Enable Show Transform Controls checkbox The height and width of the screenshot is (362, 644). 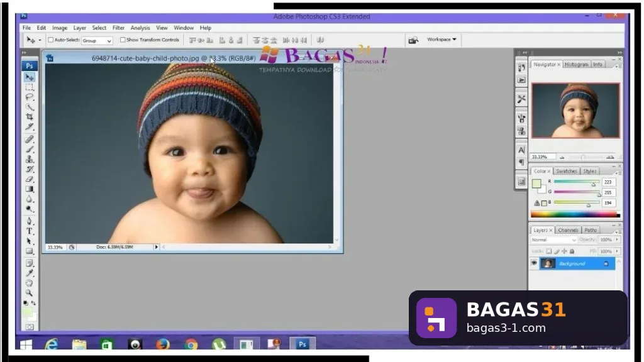coord(123,40)
